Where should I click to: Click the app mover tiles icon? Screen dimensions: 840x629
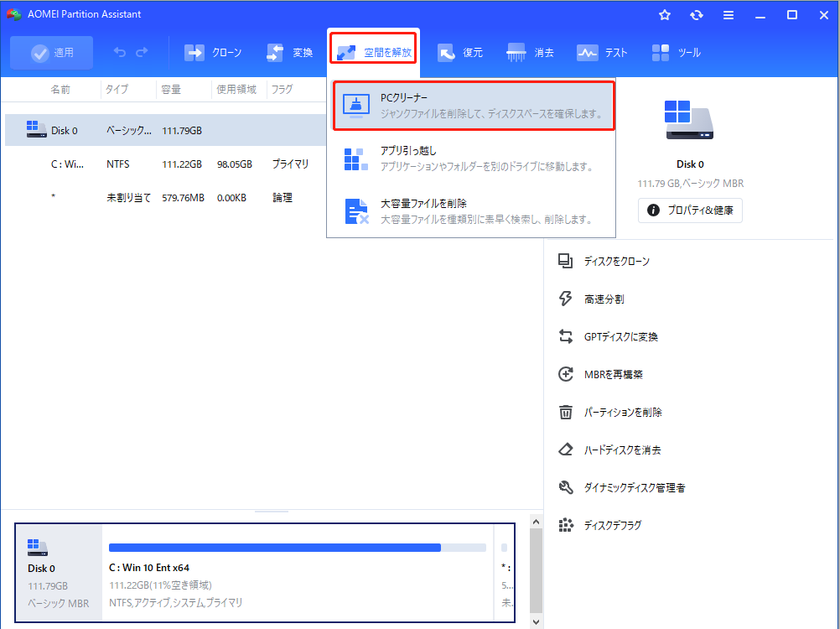(x=355, y=159)
